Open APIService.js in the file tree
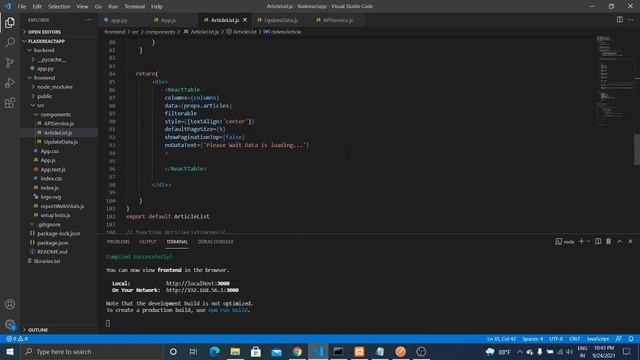The width and height of the screenshot is (640, 360). 59,124
